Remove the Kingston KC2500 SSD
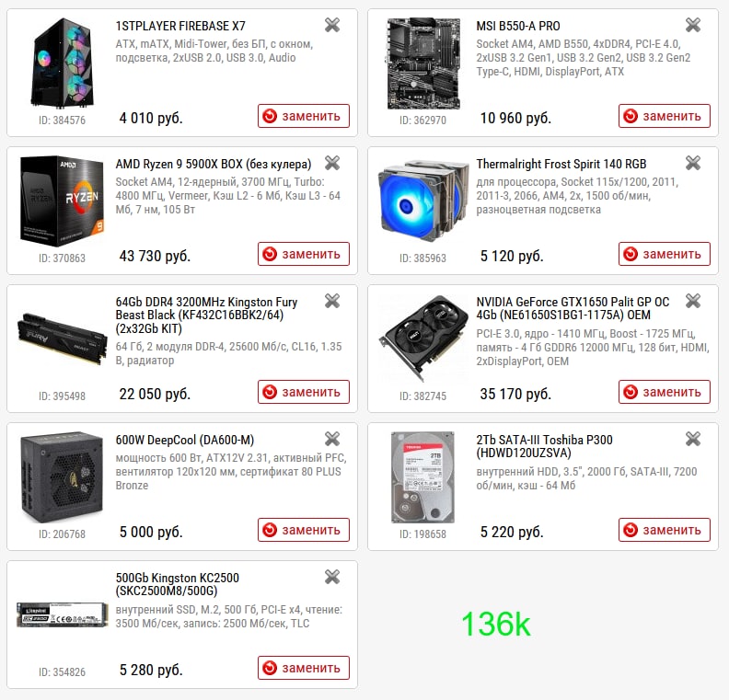 (332, 577)
